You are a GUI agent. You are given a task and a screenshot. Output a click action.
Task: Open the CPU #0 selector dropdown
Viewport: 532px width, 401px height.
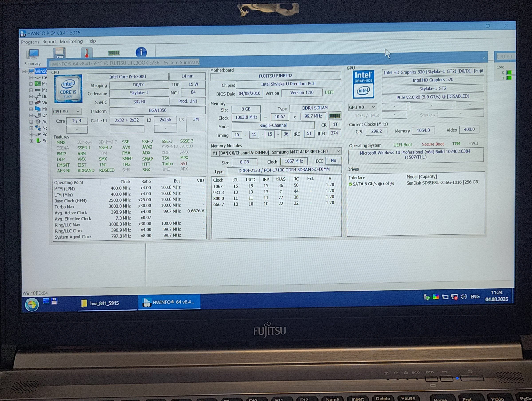[67, 111]
